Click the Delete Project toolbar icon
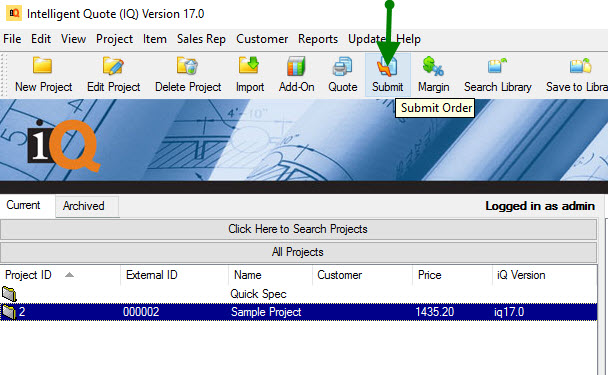The height and width of the screenshot is (375, 608). coord(188,66)
